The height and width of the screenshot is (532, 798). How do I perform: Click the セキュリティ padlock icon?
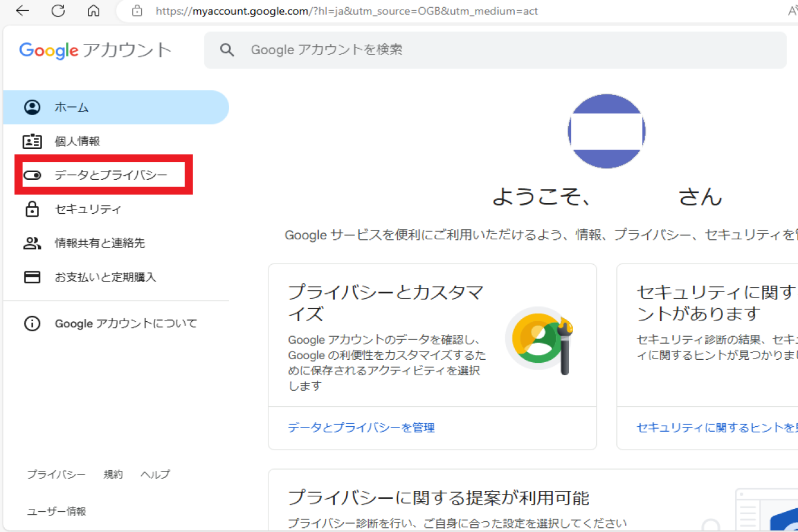tap(32, 209)
